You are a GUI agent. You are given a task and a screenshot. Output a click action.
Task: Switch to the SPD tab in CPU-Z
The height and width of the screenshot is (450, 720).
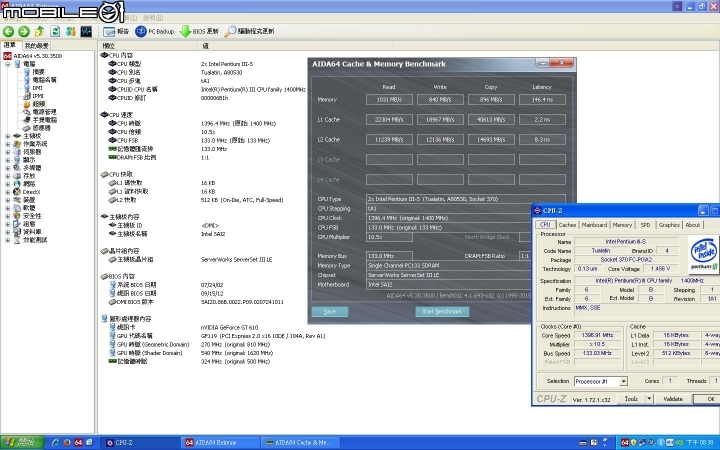(x=645, y=225)
